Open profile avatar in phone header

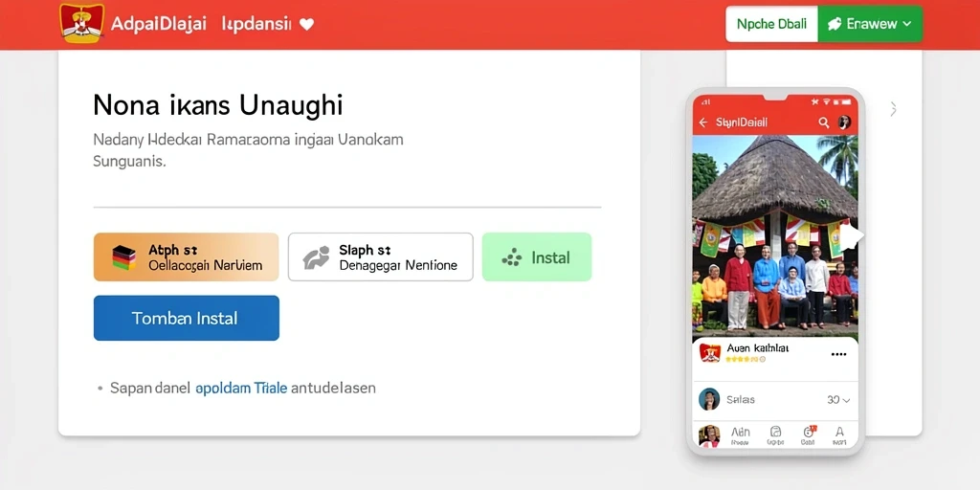(844, 122)
